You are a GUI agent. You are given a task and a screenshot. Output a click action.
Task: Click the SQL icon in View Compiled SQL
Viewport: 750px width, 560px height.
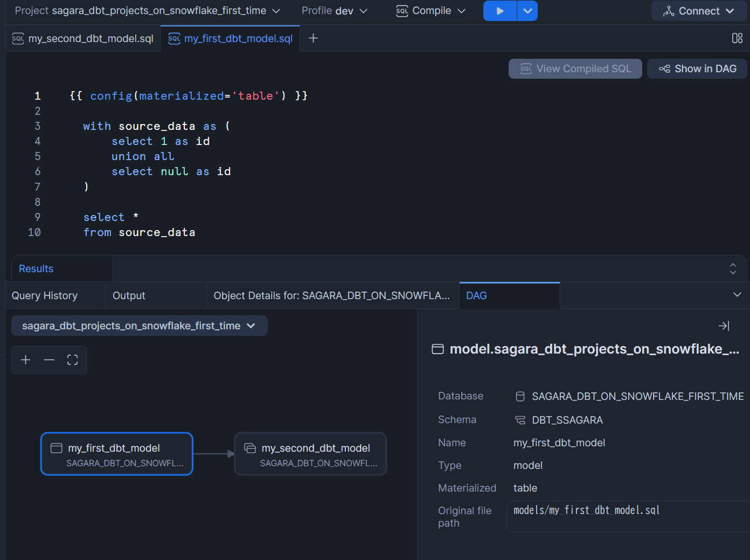526,68
